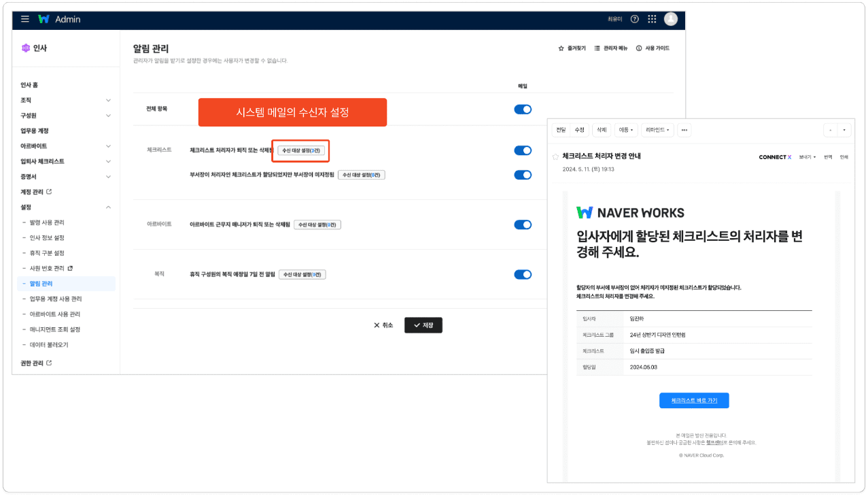
Task: Open the 관리자 메뉴 list icon
Action: [x=597, y=48]
